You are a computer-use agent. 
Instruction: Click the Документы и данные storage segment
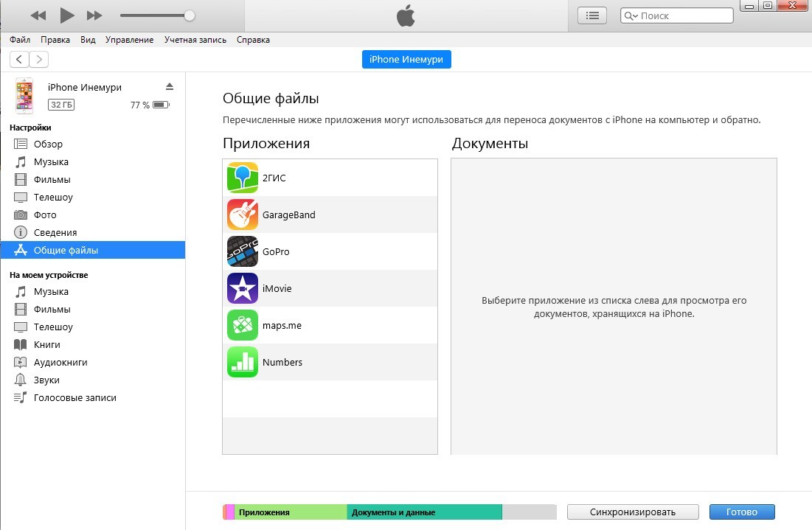tap(425, 512)
